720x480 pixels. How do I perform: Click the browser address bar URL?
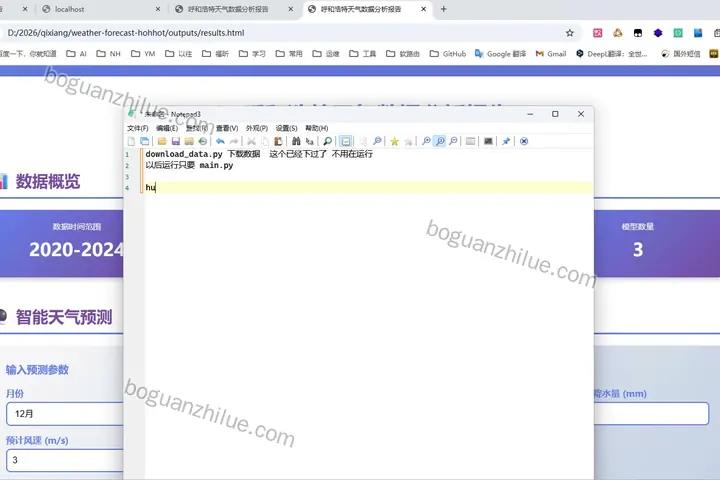[126, 33]
